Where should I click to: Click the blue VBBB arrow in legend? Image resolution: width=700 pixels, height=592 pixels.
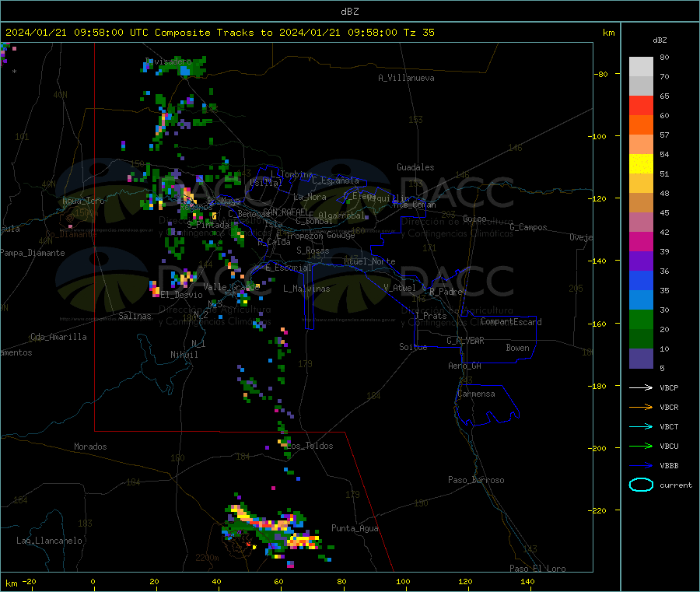(641, 465)
